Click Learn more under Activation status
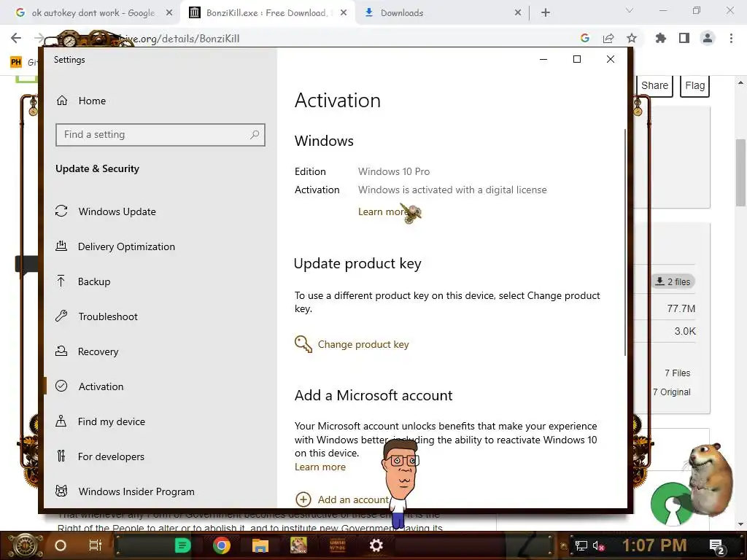Image resolution: width=747 pixels, height=560 pixels. pos(384,211)
